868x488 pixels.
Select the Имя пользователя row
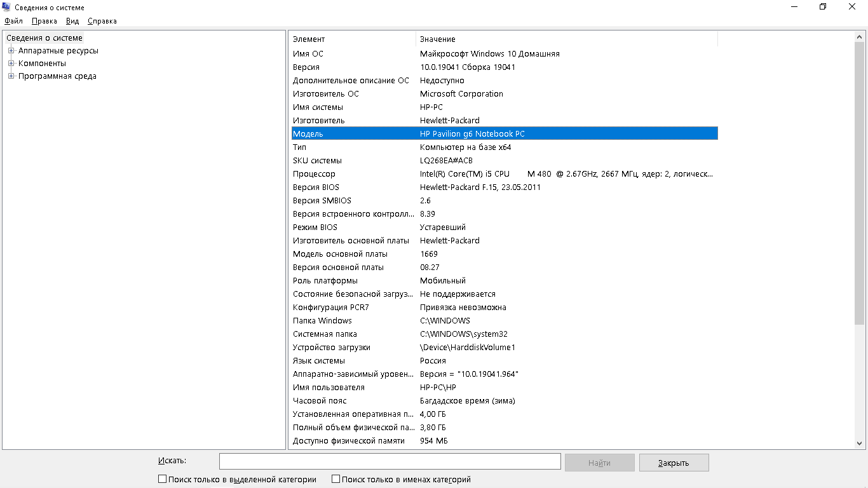pos(505,388)
